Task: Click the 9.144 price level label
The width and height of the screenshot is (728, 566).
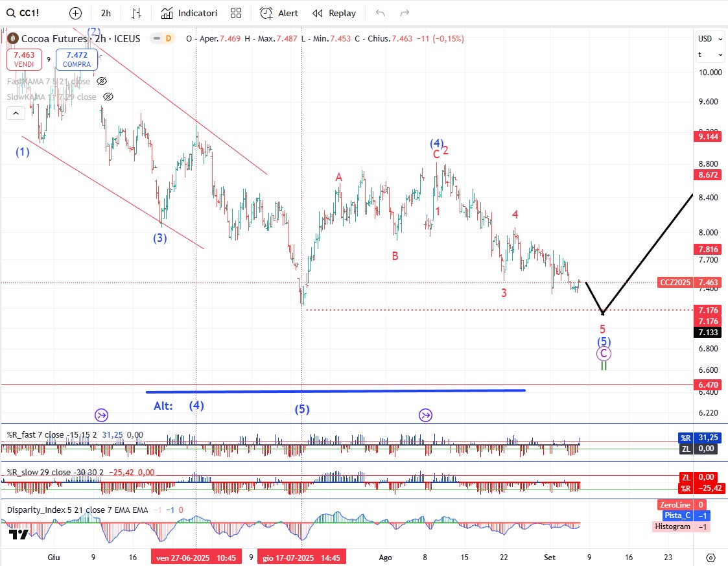Action: (708, 137)
